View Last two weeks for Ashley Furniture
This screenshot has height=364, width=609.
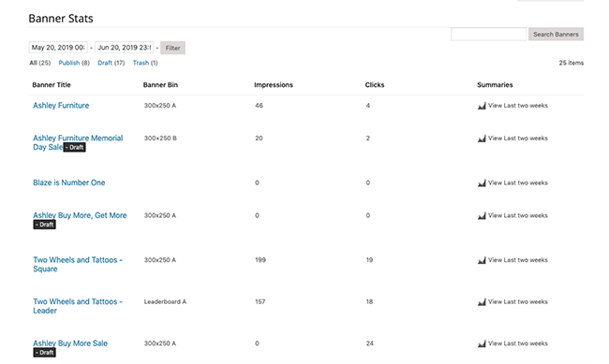518,106
